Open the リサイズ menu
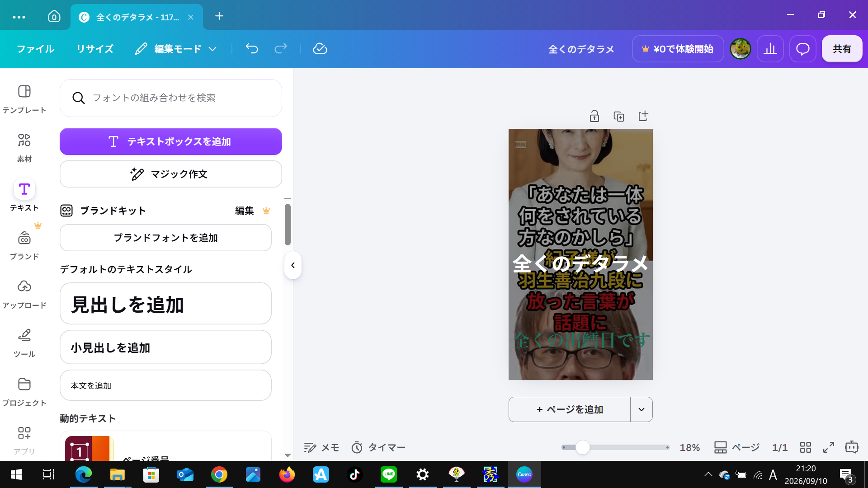Image resolution: width=868 pixels, height=488 pixels. [x=95, y=49]
